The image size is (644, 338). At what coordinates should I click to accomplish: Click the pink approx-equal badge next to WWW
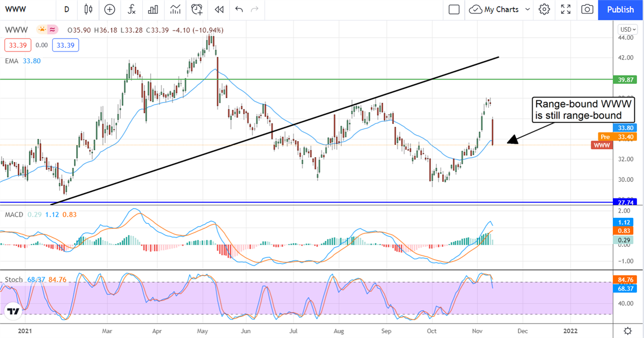(x=53, y=30)
